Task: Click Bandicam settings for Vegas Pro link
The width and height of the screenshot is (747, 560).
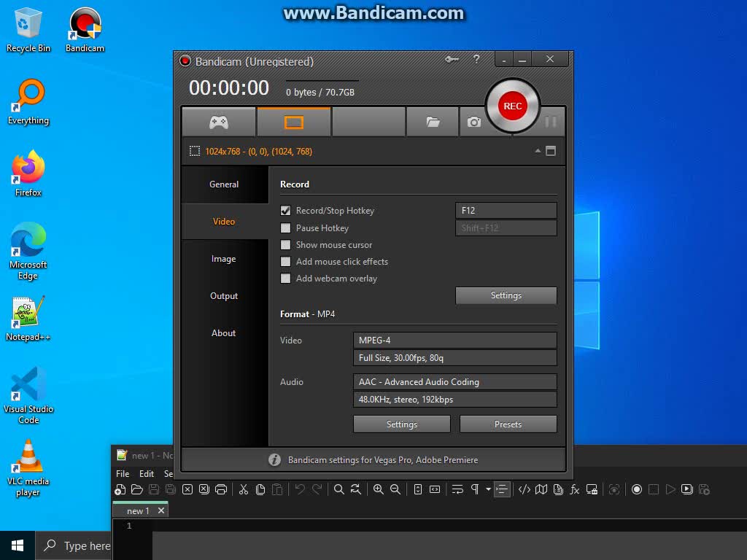Action: [382, 460]
